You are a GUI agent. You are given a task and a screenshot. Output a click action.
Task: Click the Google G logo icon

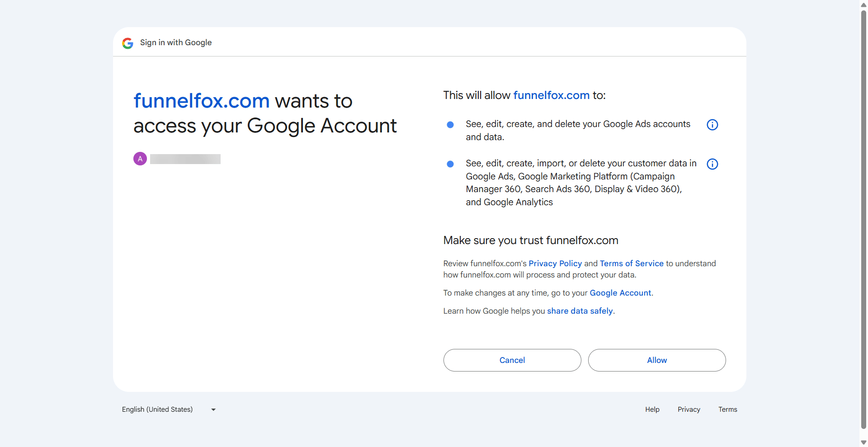(127, 43)
